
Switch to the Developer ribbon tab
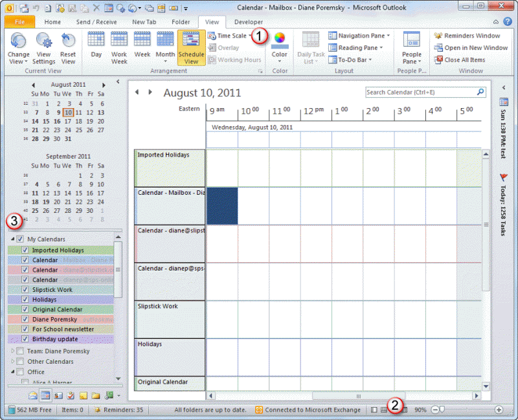click(249, 22)
